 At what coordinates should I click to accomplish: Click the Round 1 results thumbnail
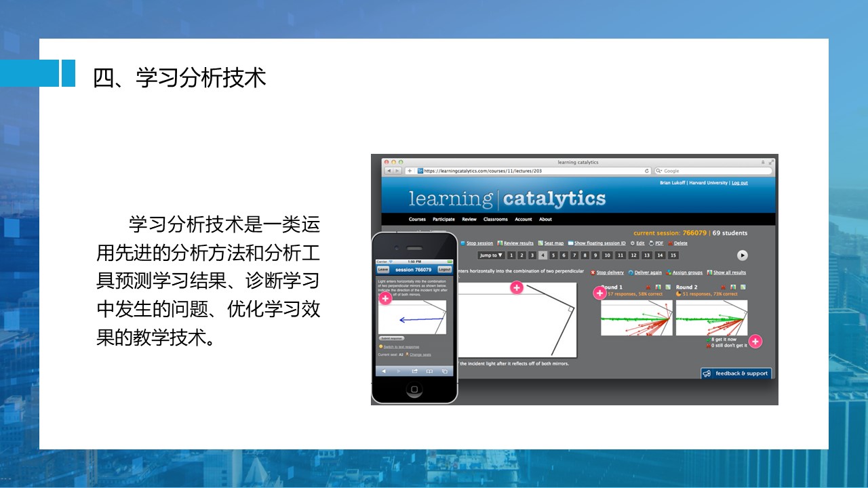(x=636, y=318)
